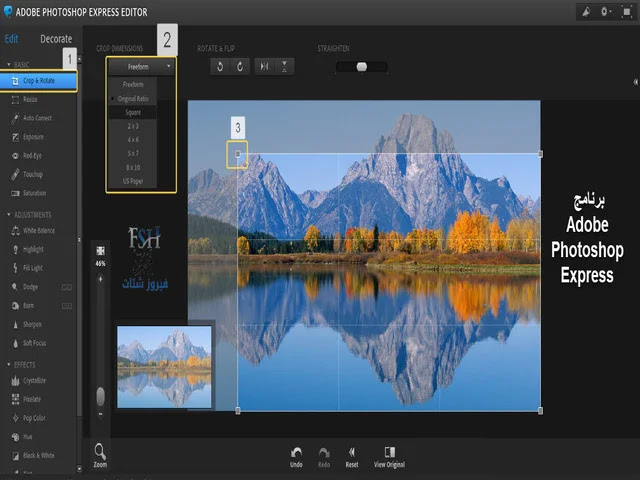Click the zoom slider handle
This screenshot has width=640, height=480.
(x=100, y=396)
